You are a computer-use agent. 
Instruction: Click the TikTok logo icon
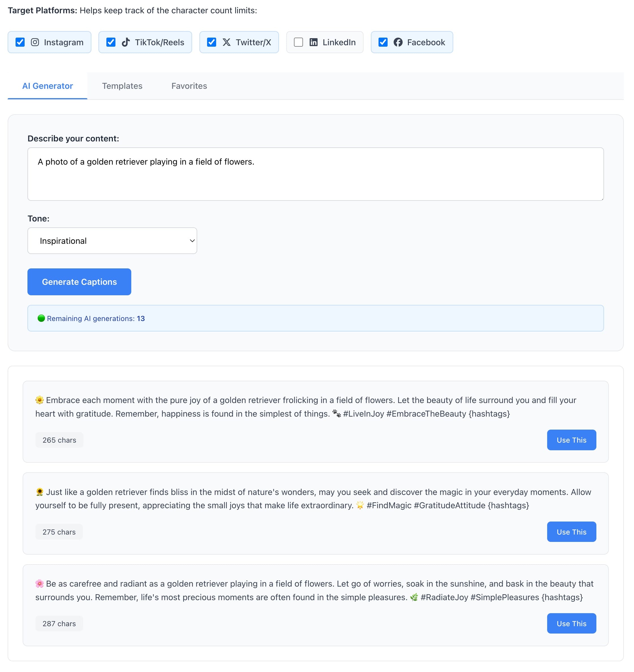pyautogui.click(x=125, y=42)
